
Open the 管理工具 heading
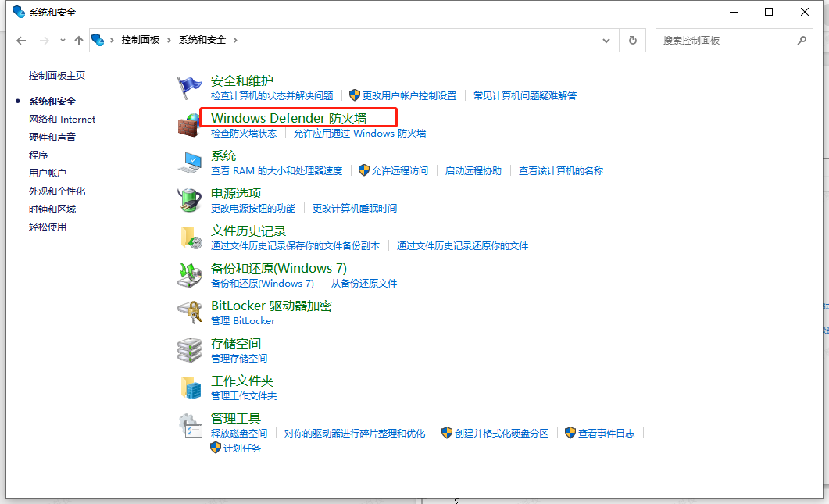(236, 419)
